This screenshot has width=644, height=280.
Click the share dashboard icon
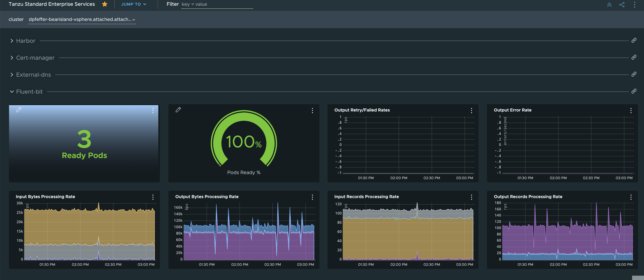[622, 5]
